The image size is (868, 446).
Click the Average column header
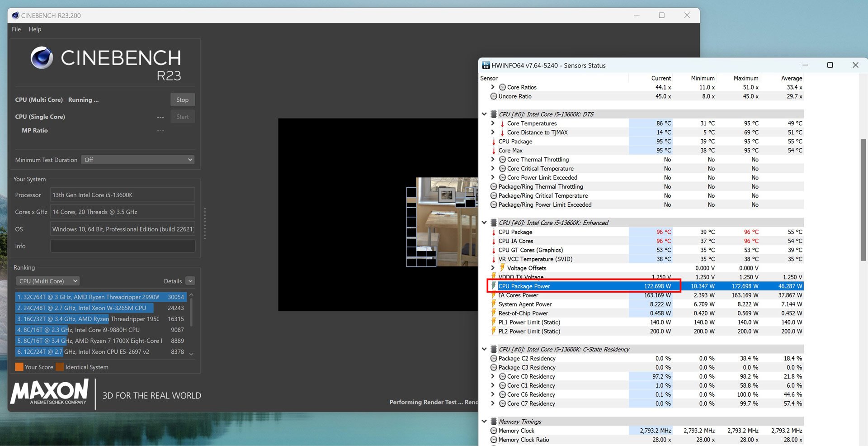[x=792, y=78]
